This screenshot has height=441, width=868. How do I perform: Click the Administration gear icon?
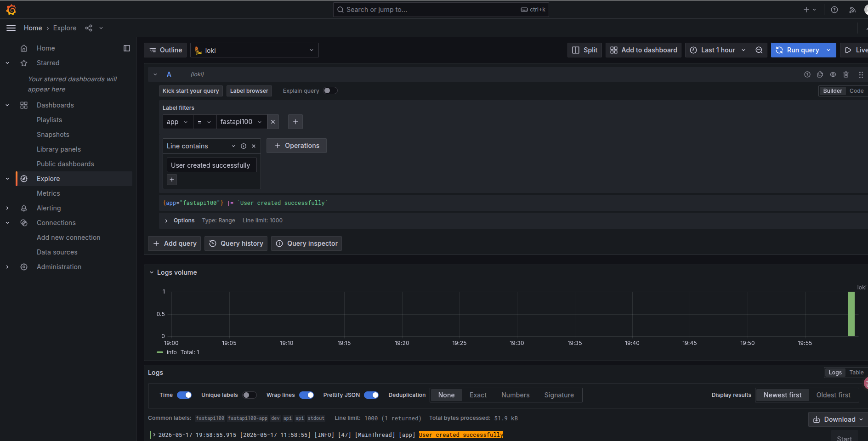click(x=24, y=267)
